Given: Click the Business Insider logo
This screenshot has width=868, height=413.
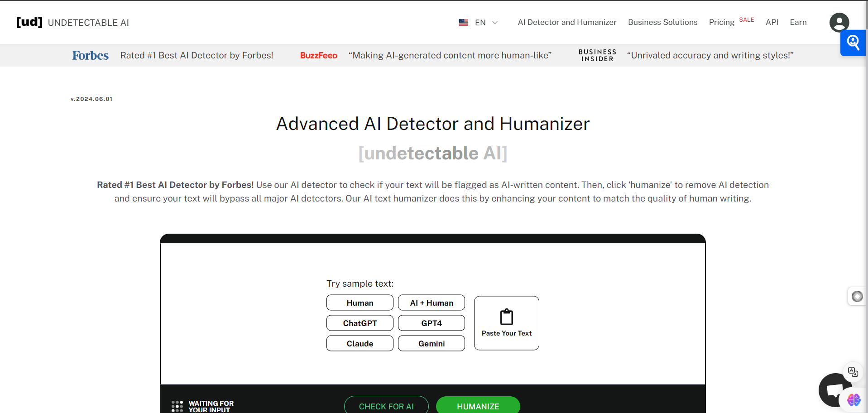Looking at the screenshot, I should pos(597,55).
